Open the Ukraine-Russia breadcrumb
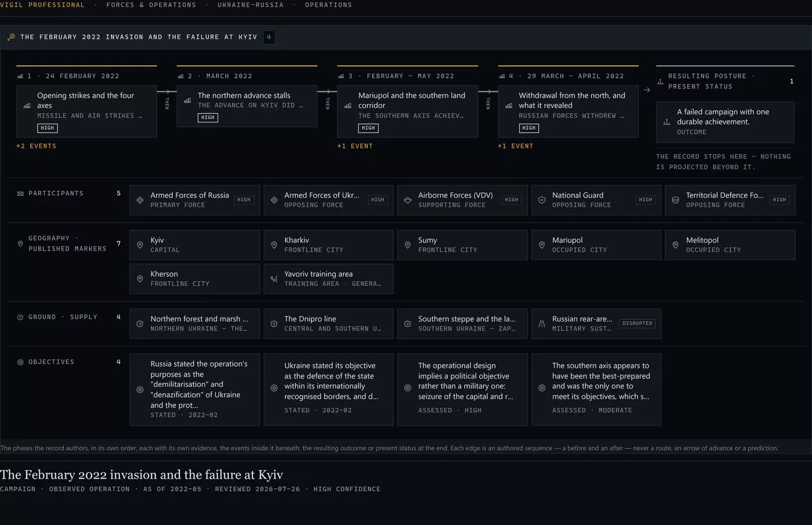Image resolution: width=812 pixels, height=525 pixels. (x=251, y=5)
